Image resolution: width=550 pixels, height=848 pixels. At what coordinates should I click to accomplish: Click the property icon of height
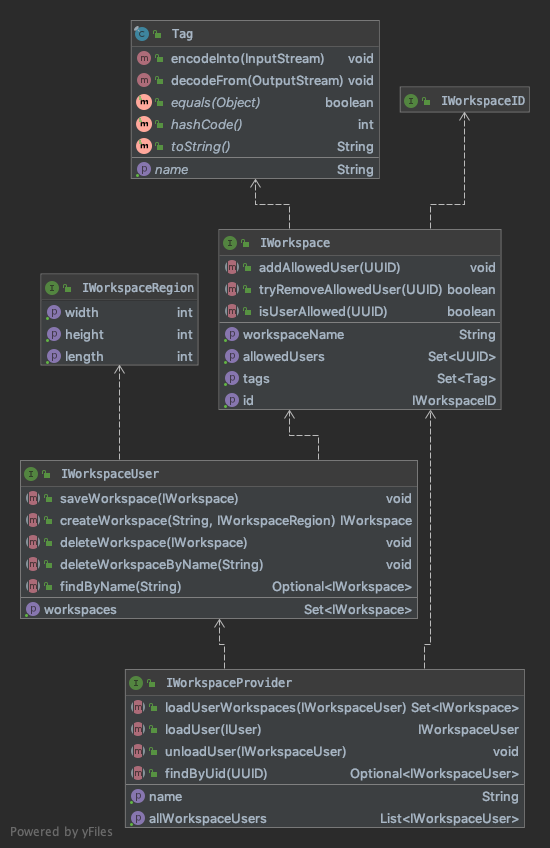click(54, 334)
